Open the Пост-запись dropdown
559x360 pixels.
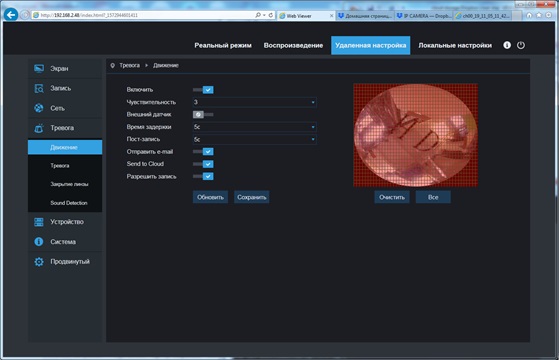coord(255,139)
